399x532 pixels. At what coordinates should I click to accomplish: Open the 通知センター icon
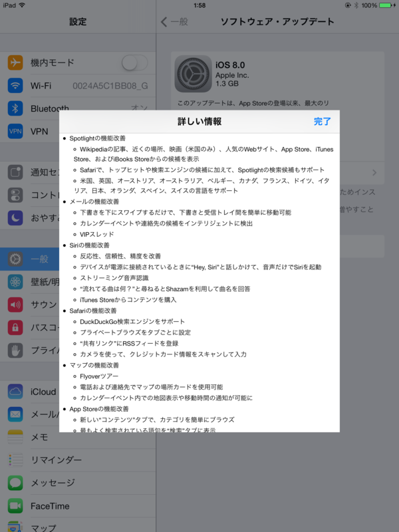click(x=15, y=172)
